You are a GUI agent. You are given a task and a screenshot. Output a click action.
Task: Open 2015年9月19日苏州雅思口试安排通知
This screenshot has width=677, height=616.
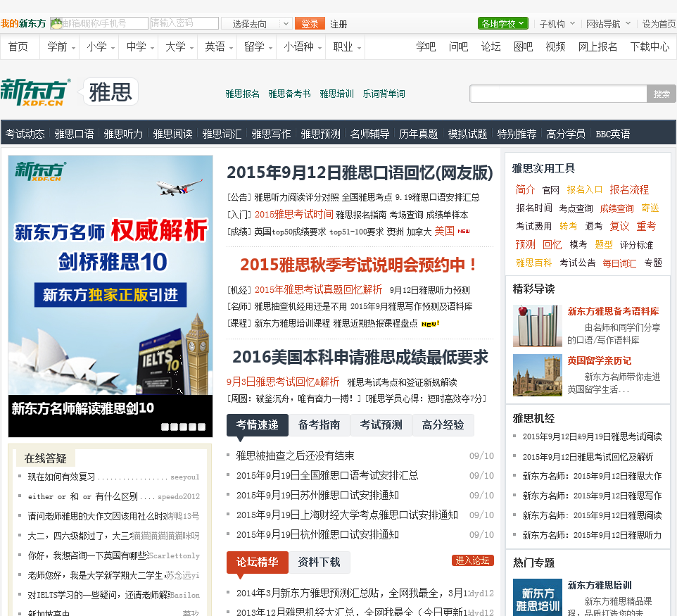click(x=317, y=495)
